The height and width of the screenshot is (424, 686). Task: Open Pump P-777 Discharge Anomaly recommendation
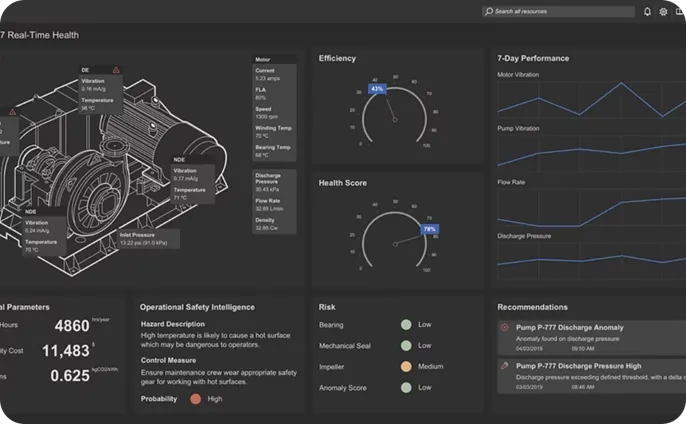592,338
